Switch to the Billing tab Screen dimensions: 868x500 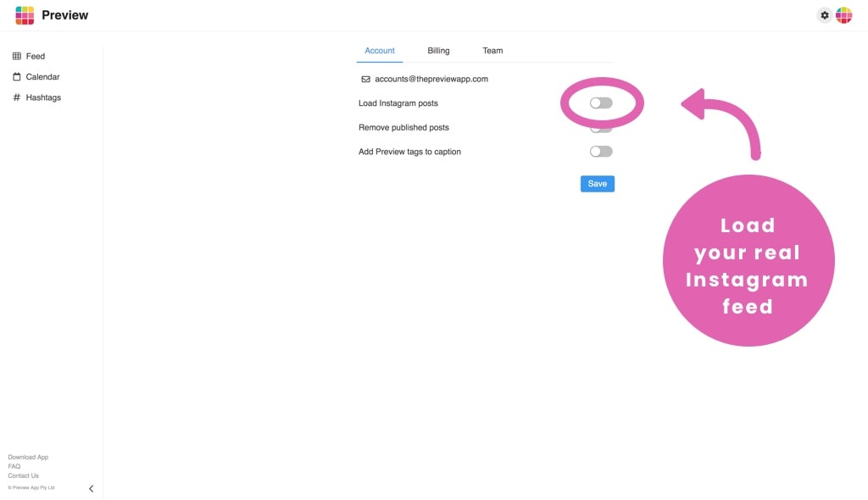(x=438, y=50)
